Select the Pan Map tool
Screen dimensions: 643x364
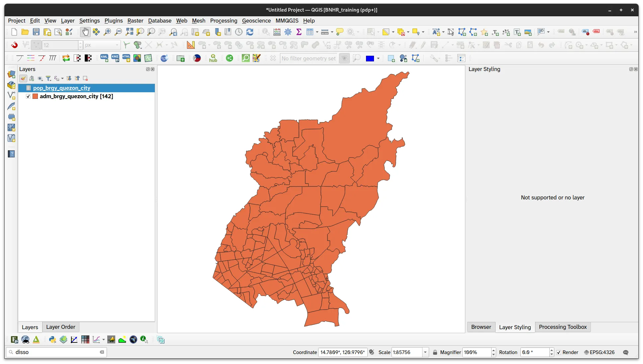coord(85,32)
